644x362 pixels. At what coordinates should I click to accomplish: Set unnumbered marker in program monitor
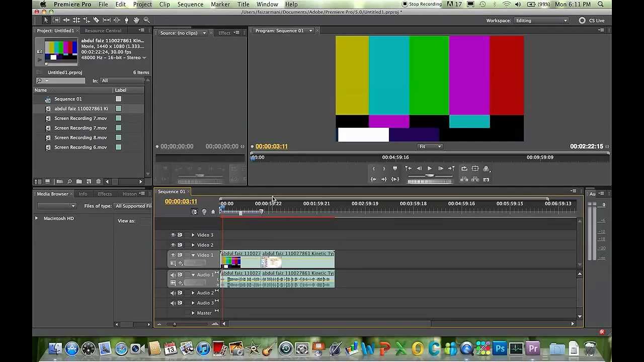point(395,168)
